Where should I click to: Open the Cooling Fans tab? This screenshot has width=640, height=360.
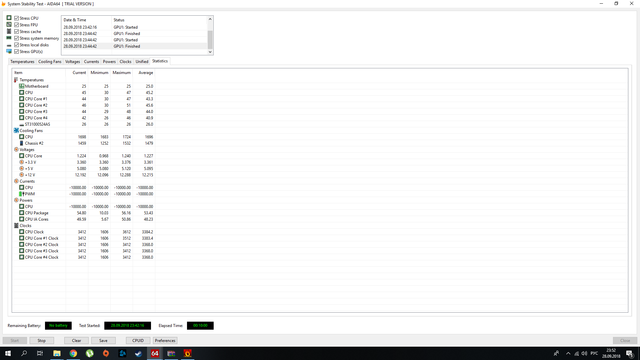click(x=49, y=62)
